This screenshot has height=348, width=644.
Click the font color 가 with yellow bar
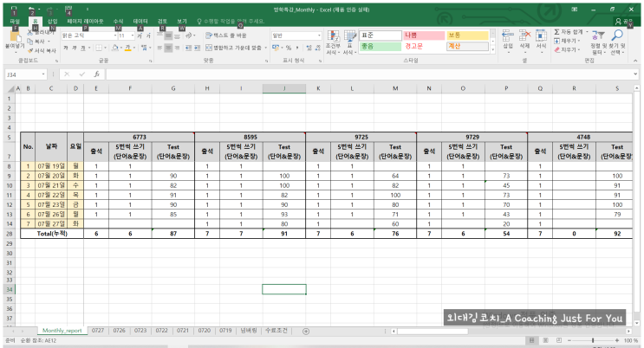pos(128,48)
